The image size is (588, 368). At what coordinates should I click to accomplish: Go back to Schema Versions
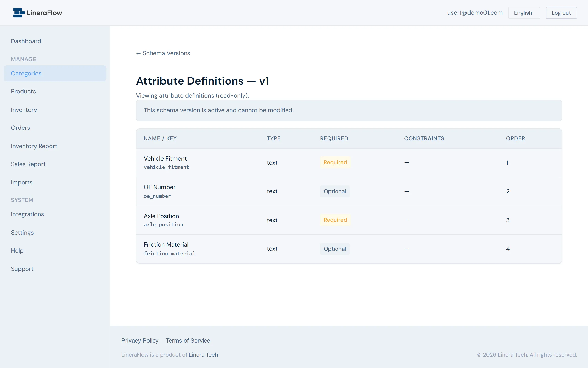[x=163, y=53]
